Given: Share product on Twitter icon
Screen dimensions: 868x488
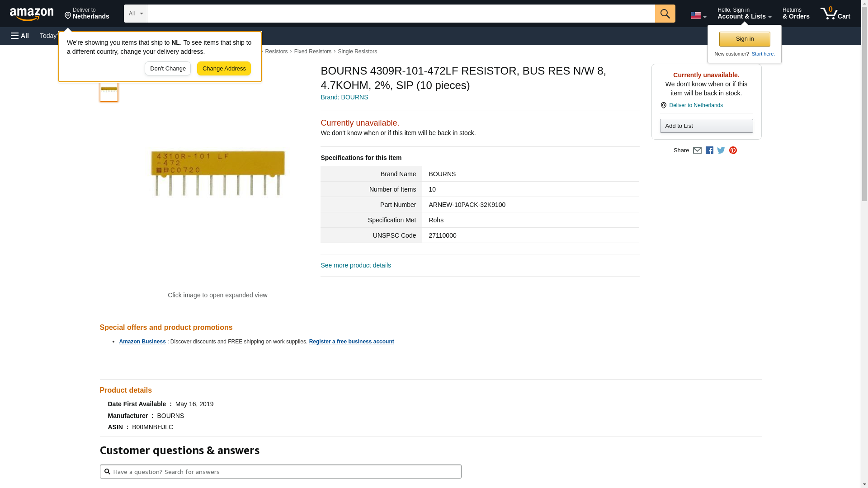Looking at the screenshot, I should pyautogui.click(x=721, y=150).
